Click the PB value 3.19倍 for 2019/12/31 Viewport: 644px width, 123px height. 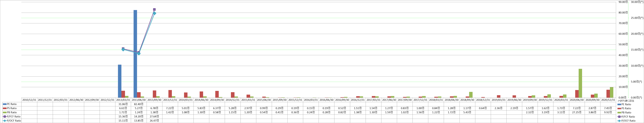point(546,113)
